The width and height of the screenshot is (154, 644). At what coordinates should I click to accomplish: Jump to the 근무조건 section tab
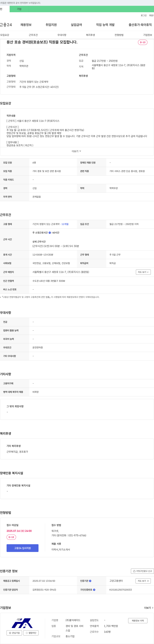[x=33, y=35]
